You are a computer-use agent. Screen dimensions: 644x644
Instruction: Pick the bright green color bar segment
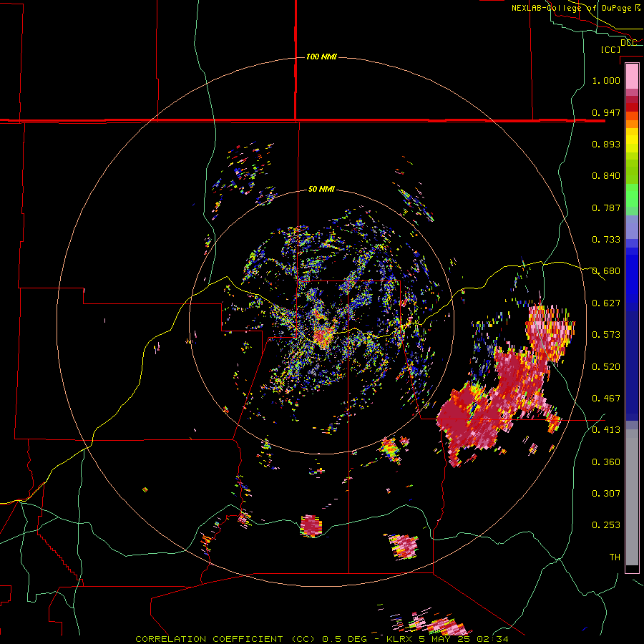pos(632,195)
